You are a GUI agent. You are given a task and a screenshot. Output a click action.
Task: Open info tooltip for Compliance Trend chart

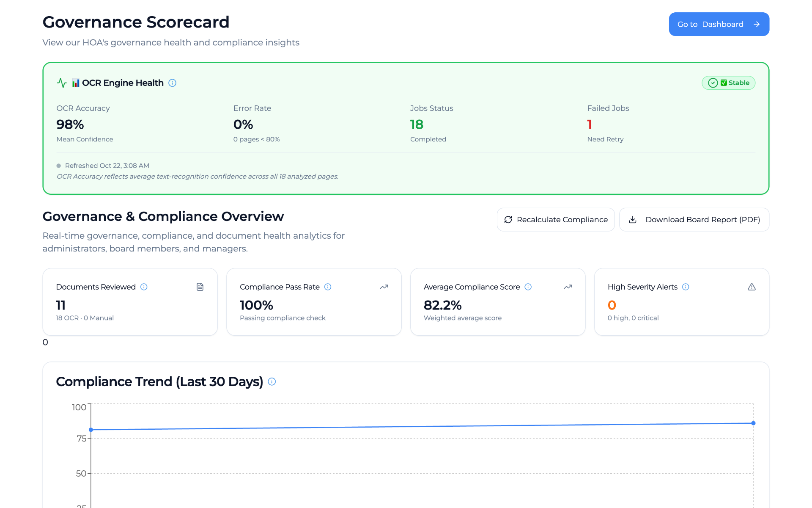[x=272, y=382]
